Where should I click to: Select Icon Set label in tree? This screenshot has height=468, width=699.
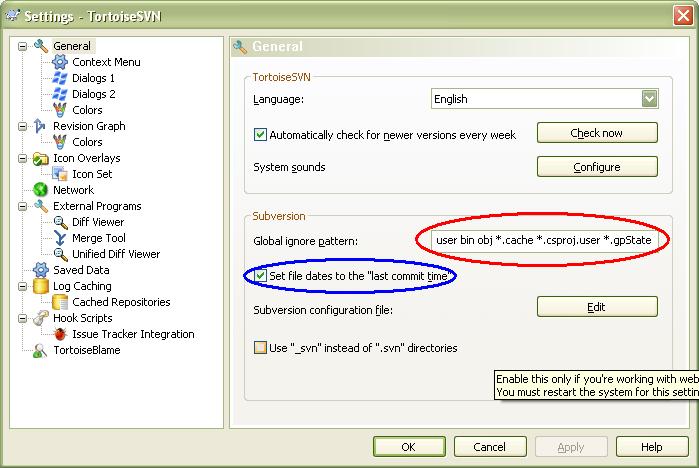tap(92, 174)
